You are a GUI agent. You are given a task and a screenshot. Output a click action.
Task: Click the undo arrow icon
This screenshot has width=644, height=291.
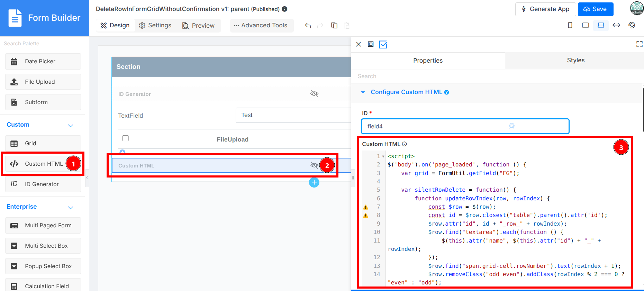click(308, 25)
